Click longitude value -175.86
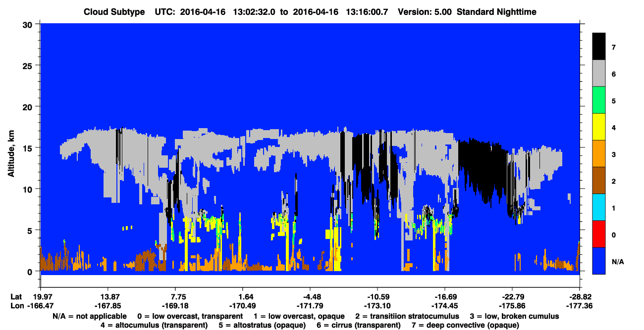This screenshot has height=330, width=644. coord(512,306)
